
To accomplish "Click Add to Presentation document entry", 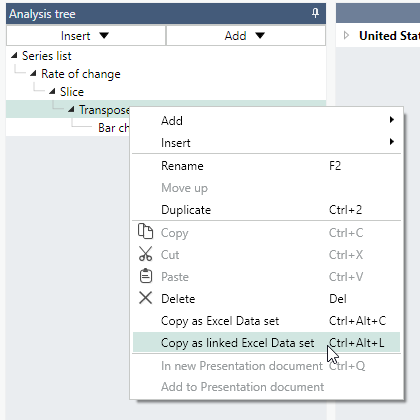I will point(266,387).
